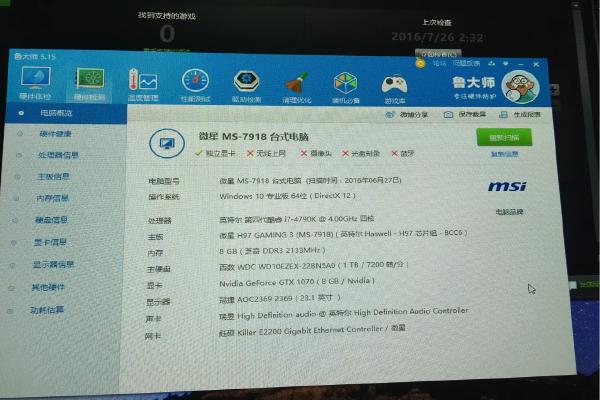This screenshot has width=600, height=400.
Task: Click the 微星 MS-7918 台式电脑 title
Action: pyautogui.click(x=254, y=137)
